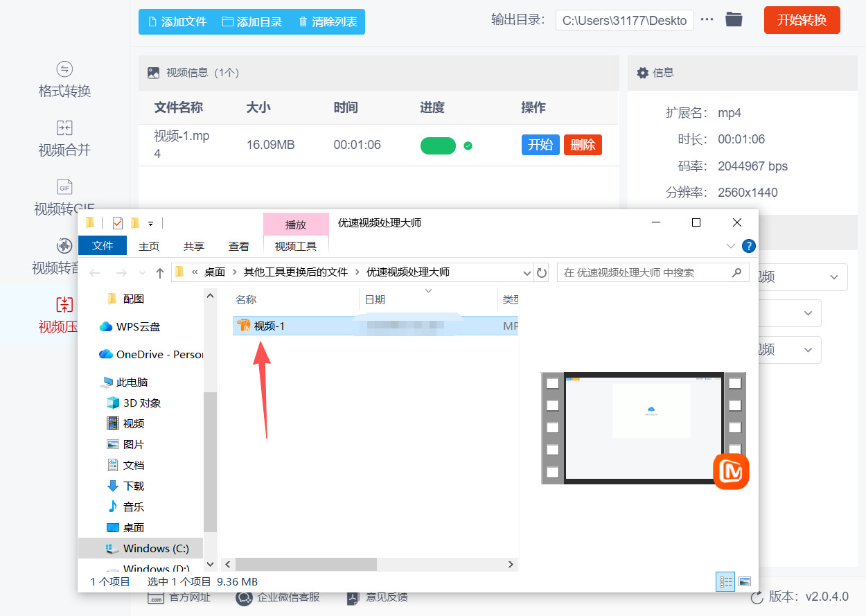Switch to large thumbnails view icon
The image size is (866, 616).
[745, 581]
